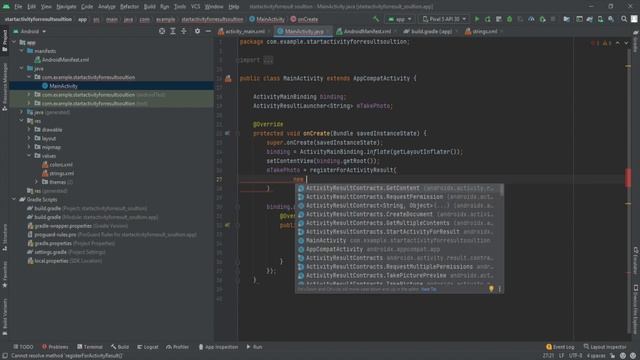
Task: Click the intention lightbulb in completion popup
Action: click(491, 289)
